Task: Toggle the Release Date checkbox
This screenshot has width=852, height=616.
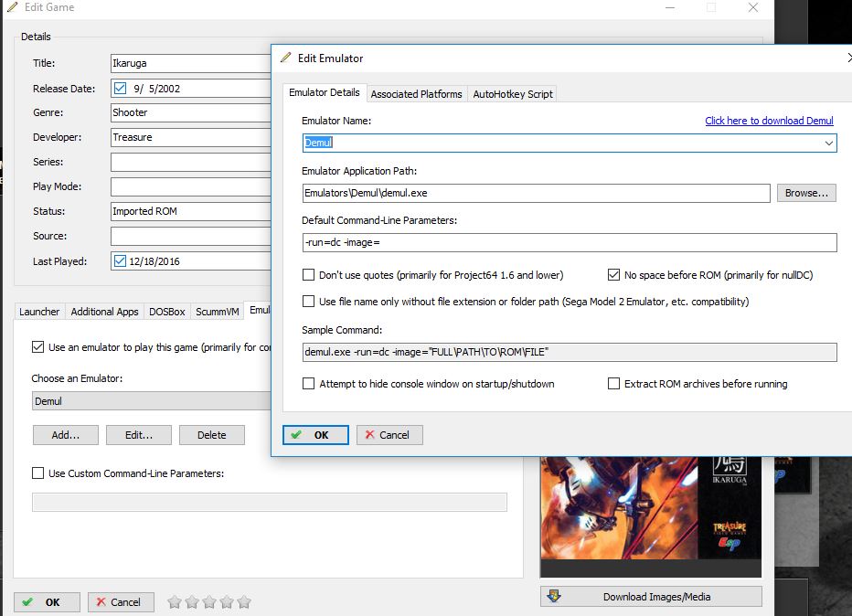Action: (x=120, y=88)
